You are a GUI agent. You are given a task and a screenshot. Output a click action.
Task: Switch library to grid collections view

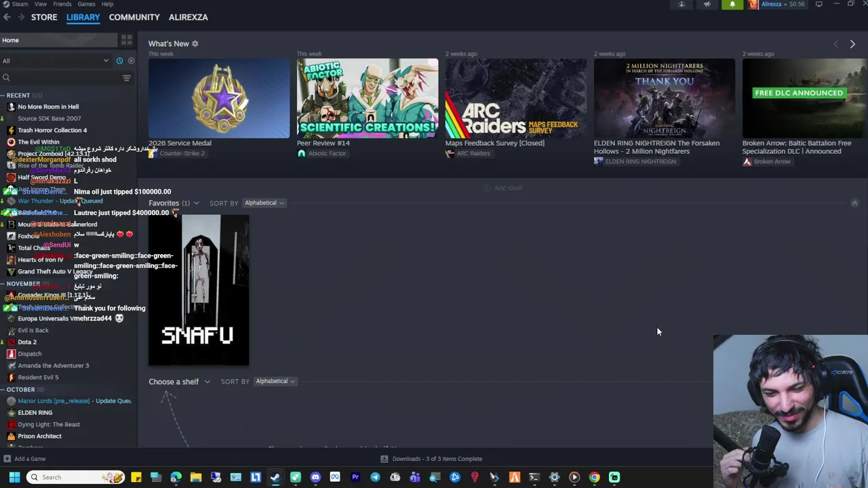(x=127, y=40)
